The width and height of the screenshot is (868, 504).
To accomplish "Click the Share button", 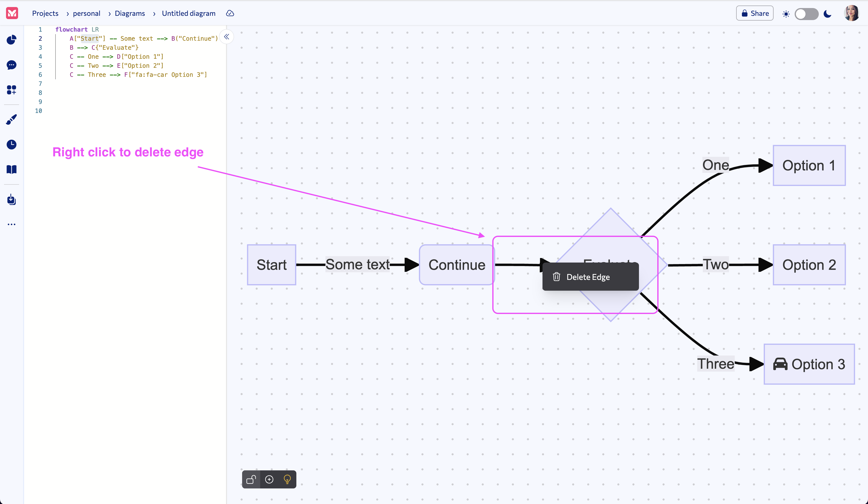I will 754,13.
